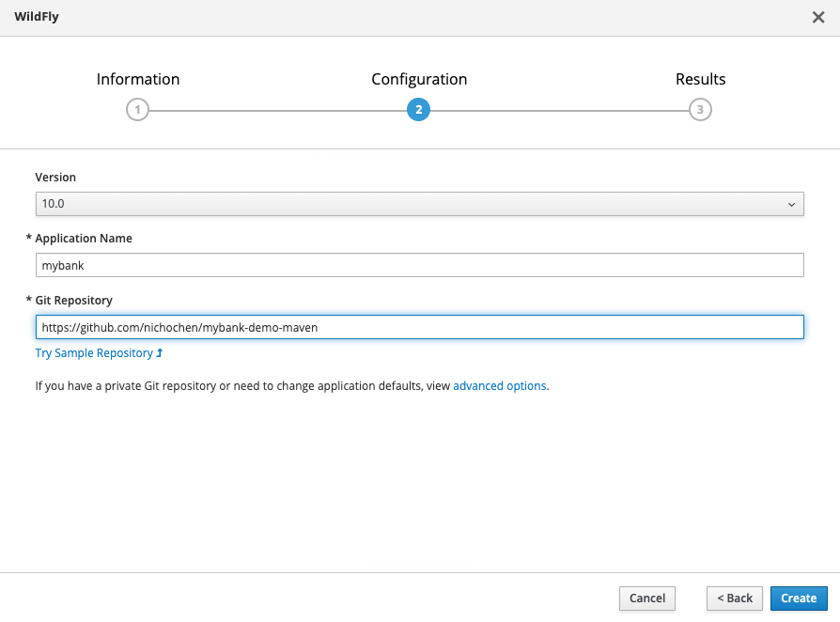Click the WildFly dialog title
Viewport: 840px width, 622px height.
pyautogui.click(x=37, y=17)
